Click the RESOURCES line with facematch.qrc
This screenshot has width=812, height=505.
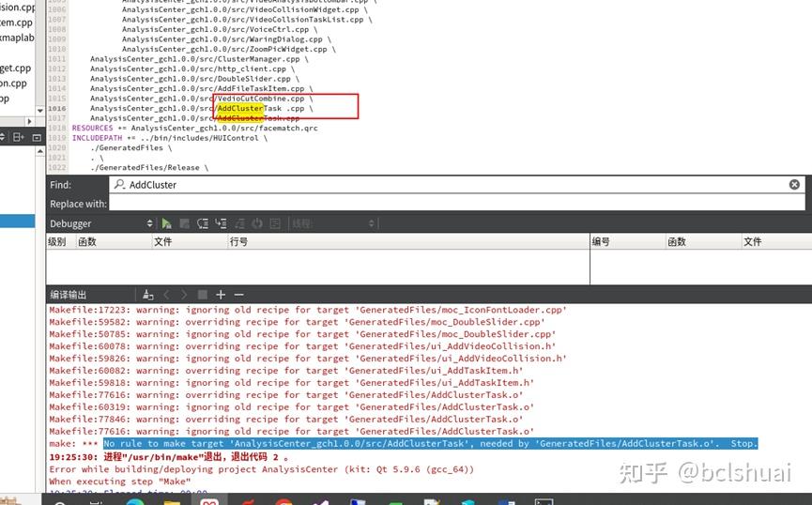coord(194,128)
